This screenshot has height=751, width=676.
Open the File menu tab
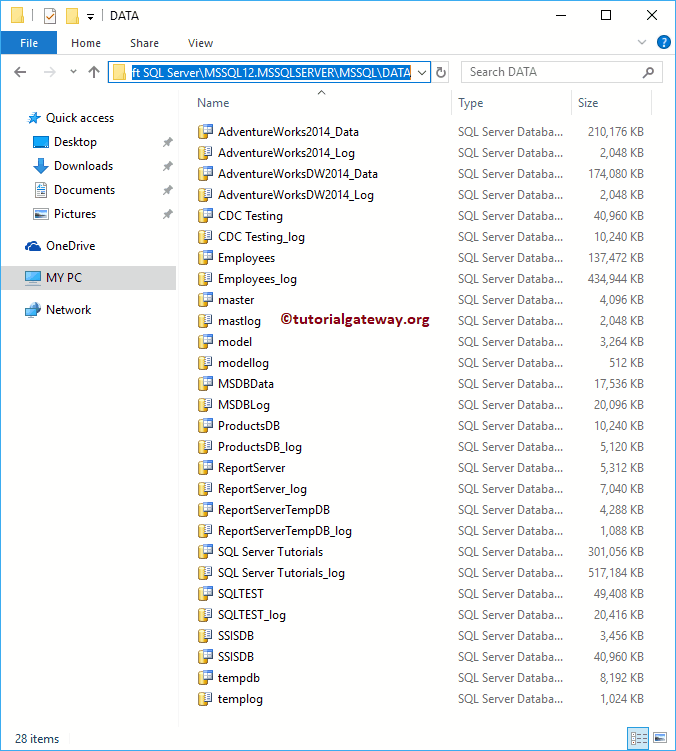coord(29,43)
